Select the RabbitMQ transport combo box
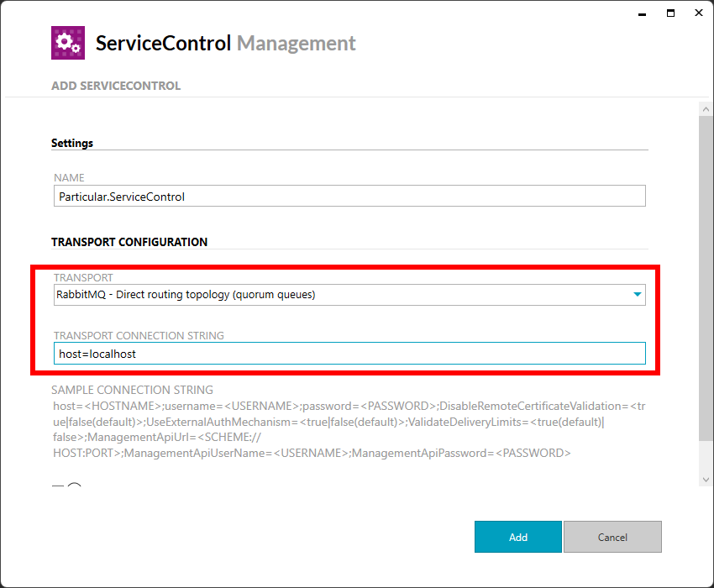Viewport: 714px width, 588px height. 349,295
